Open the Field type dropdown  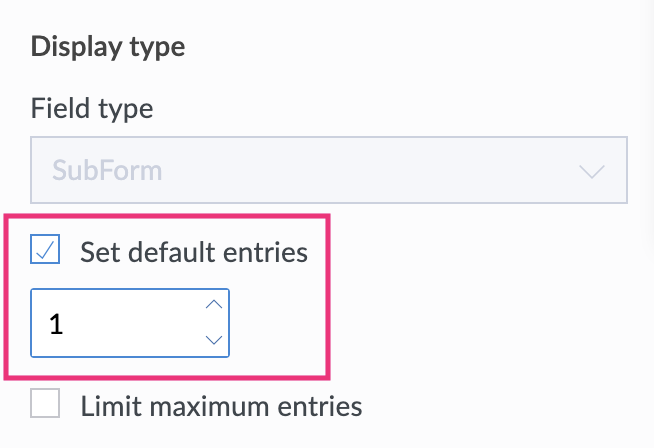point(329,170)
